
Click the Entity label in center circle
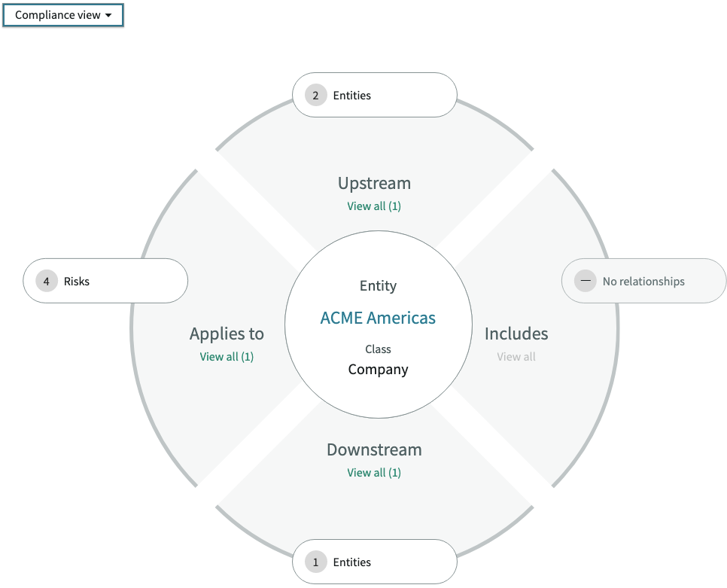tap(378, 285)
